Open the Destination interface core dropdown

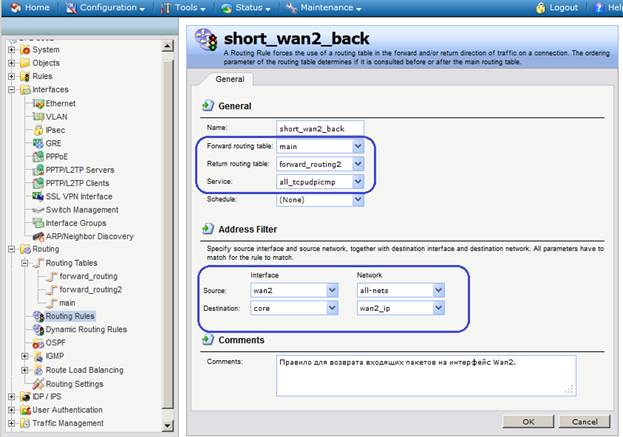point(332,308)
